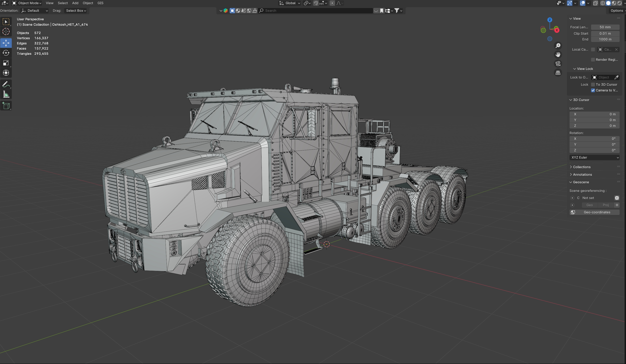This screenshot has height=364, width=626.
Task: Open the Add menu
Action: pos(75,3)
